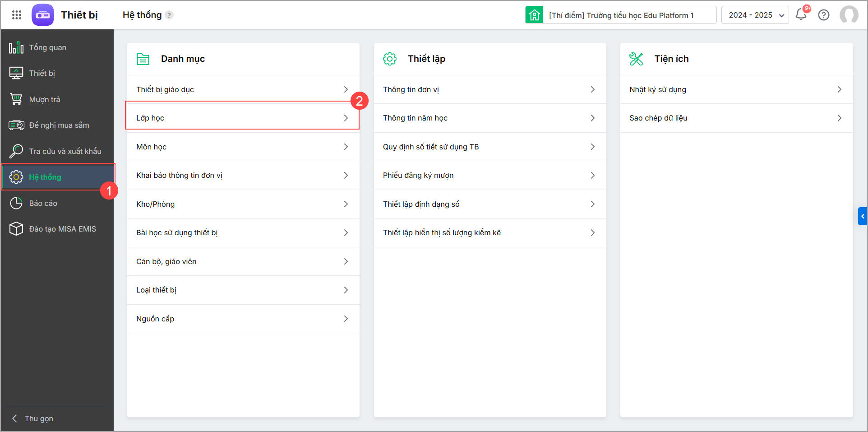Open Mượn trả in the sidebar
Viewport: 868px width, 432px height.
click(44, 99)
